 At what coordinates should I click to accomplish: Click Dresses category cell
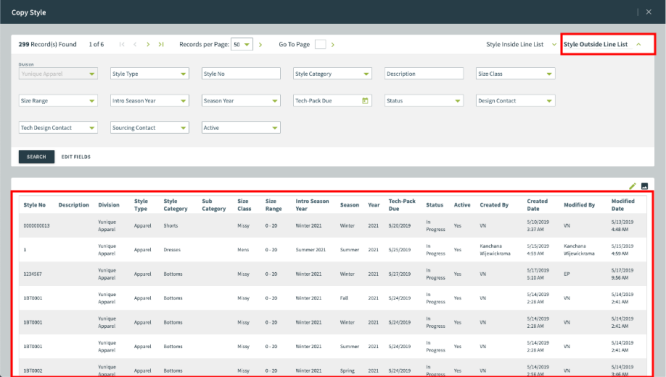(172, 250)
